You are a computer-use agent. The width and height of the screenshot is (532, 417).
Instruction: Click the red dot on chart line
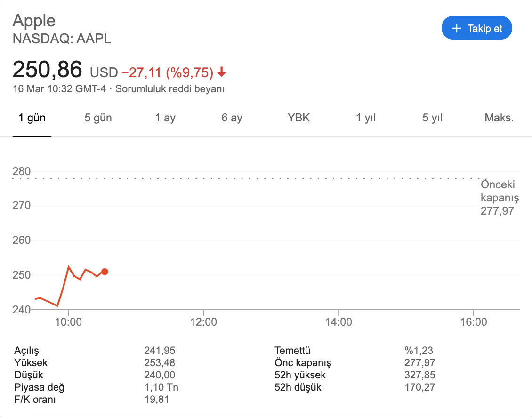click(105, 272)
